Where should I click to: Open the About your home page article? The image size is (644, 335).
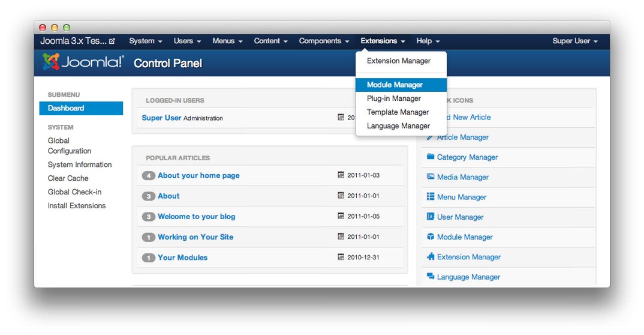click(199, 175)
